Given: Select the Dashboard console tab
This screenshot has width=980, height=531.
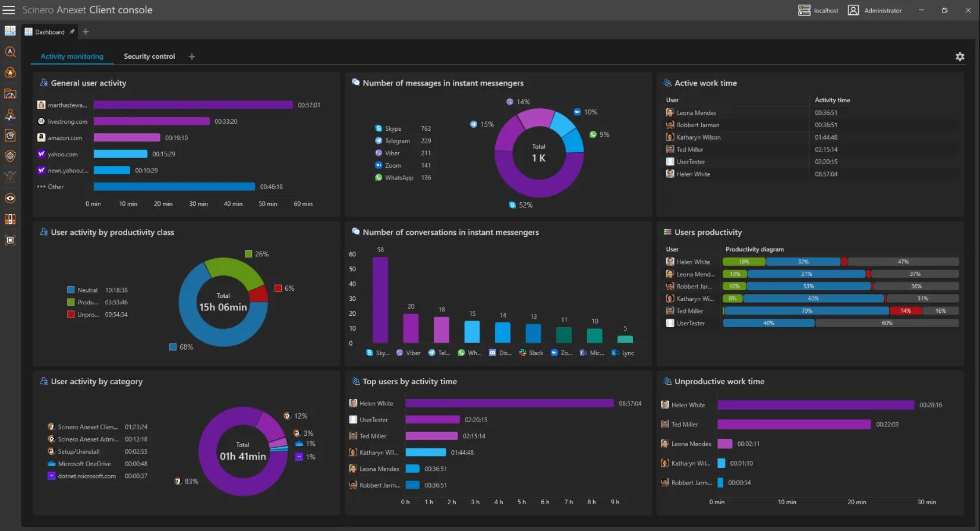Looking at the screenshot, I should click(49, 32).
